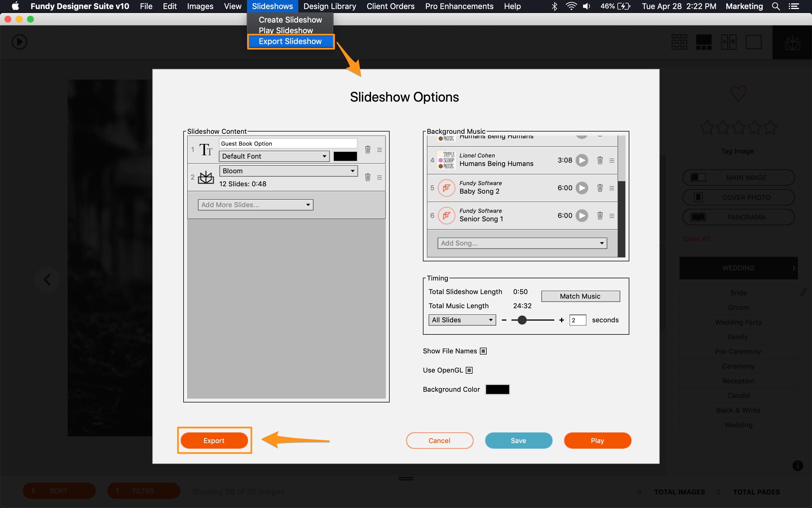Click reorder handle for Senior Song 1
Image resolution: width=812 pixels, height=508 pixels.
(x=612, y=216)
